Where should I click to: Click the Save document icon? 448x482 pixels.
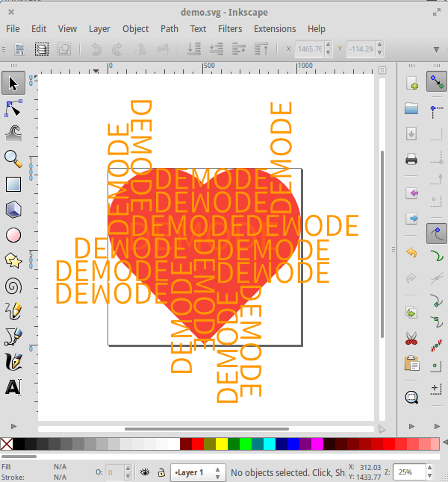[x=411, y=134]
